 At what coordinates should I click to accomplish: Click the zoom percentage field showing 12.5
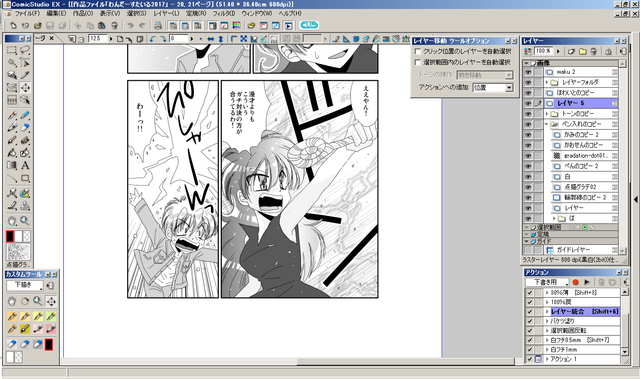98,39
